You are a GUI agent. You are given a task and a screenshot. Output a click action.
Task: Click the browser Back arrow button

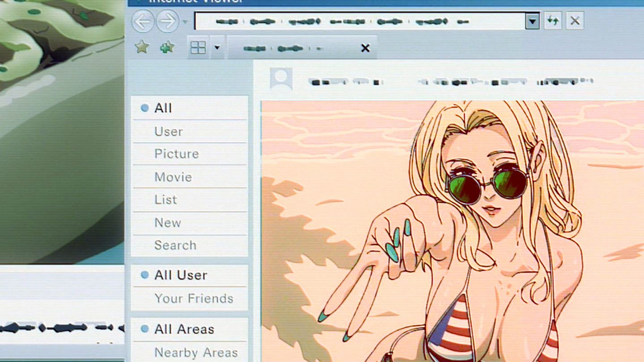click(143, 21)
